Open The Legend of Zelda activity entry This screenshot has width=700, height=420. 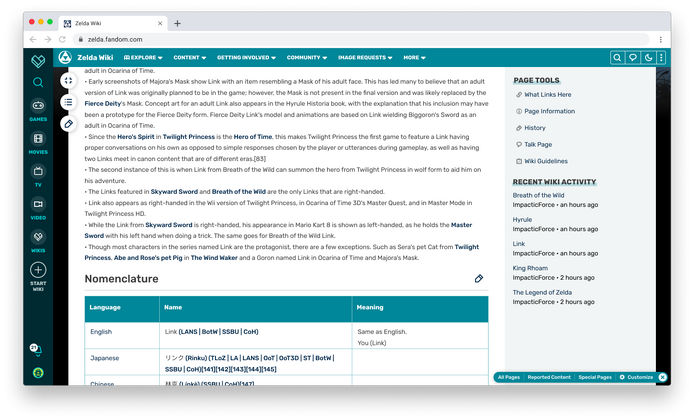[x=542, y=292]
